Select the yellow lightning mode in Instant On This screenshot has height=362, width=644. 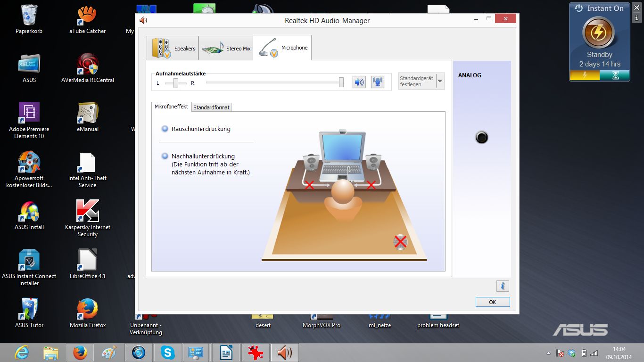(x=585, y=75)
